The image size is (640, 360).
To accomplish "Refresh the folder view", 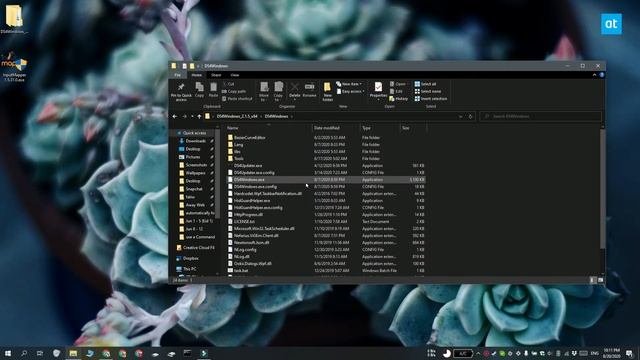I will click(470, 116).
